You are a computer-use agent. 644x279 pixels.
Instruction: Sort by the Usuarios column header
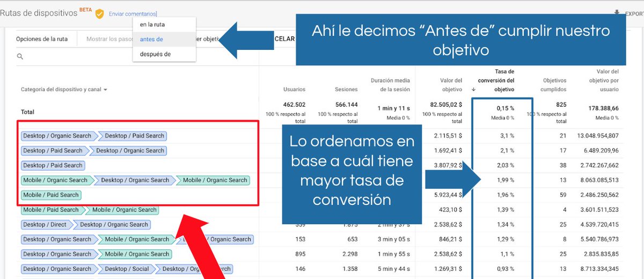294,90
